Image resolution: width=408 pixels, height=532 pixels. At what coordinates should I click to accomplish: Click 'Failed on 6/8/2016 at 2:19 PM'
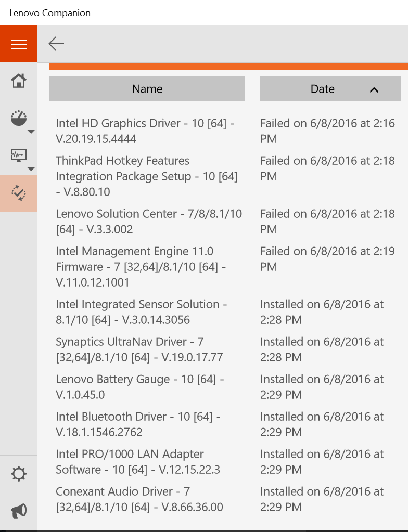(x=327, y=259)
